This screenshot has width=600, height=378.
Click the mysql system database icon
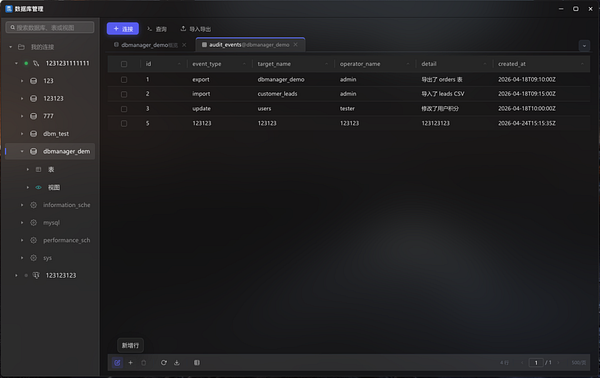point(34,222)
